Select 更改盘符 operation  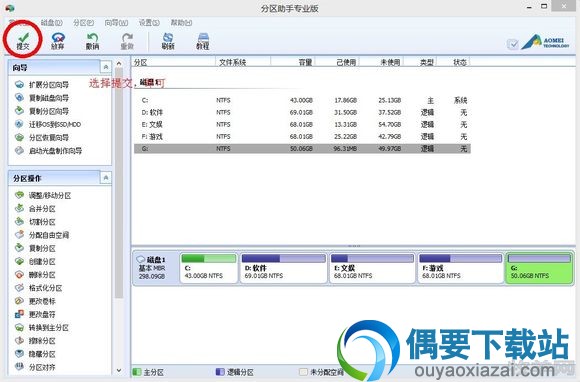(x=35, y=314)
